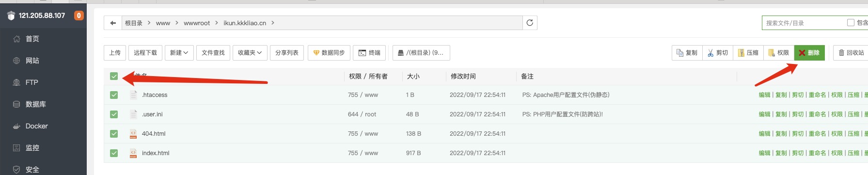The height and width of the screenshot is (175, 868).
Task: Focus the 搜索文件/目录 search field
Action: [x=805, y=23]
